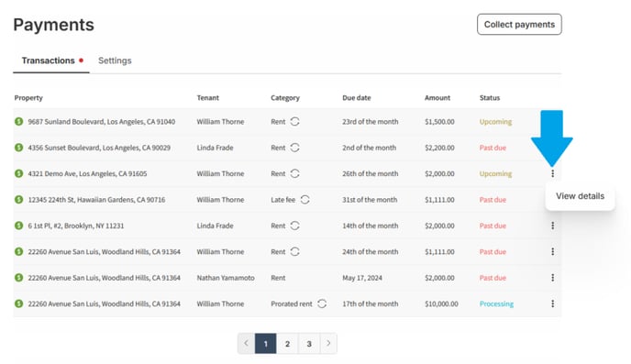Click the recurring icon in the 4356 Sunset Boulevard row
Image resolution: width=631 pixels, height=364 pixels.
click(294, 148)
